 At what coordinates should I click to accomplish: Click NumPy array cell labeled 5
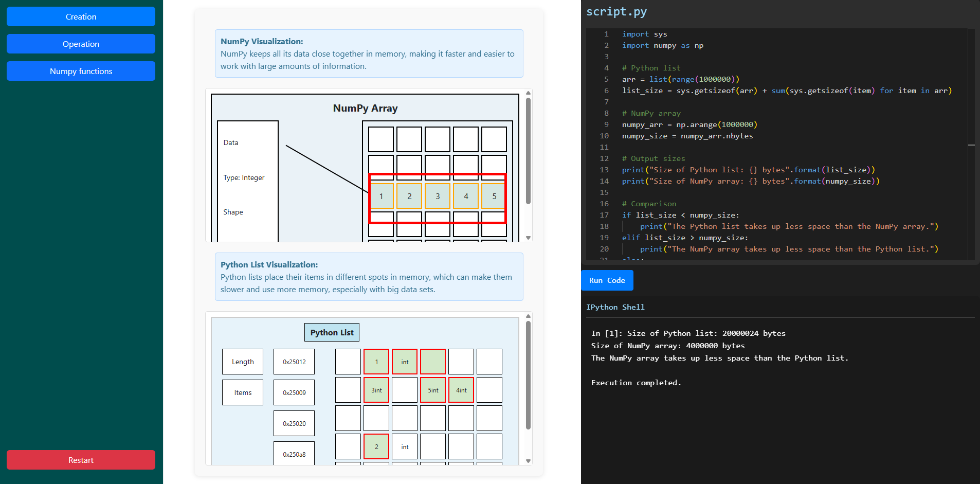(494, 196)
